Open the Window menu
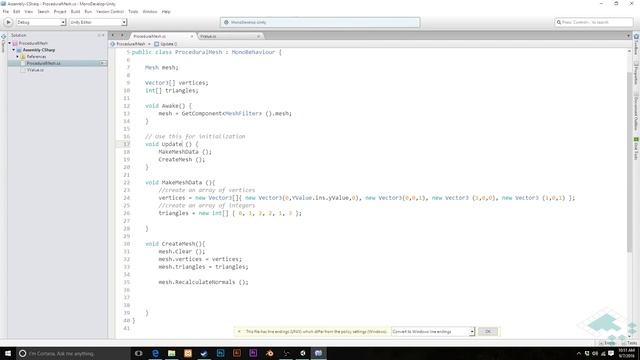 point(150,12)
